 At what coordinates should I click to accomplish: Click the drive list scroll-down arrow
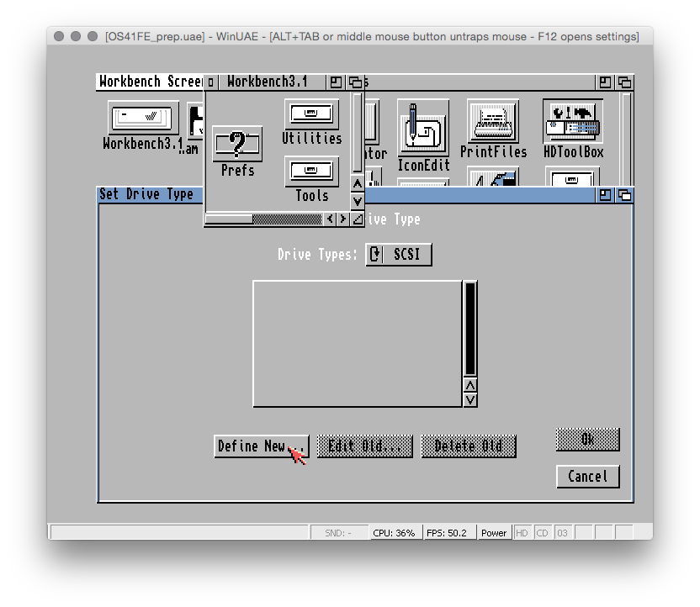click(470, 399)
